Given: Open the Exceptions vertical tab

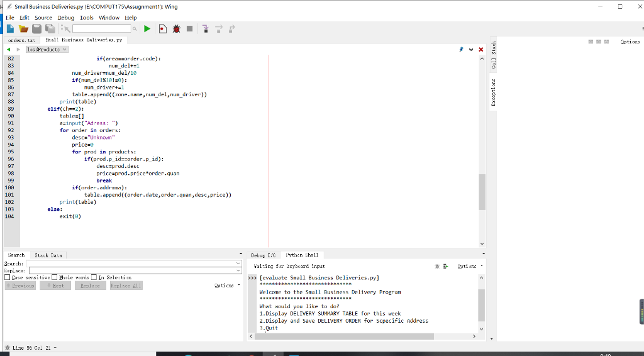Looking at the screenshot, I should click(x=493, y=92).
